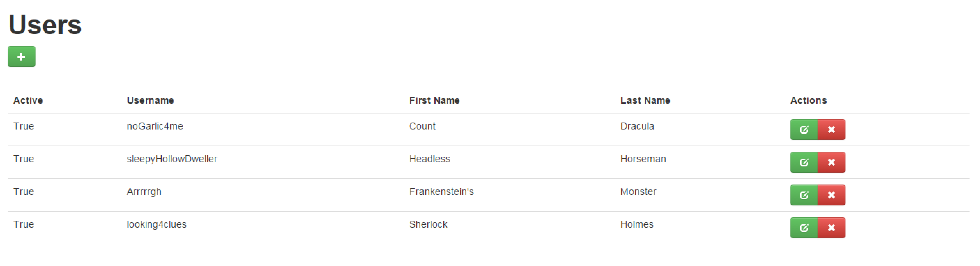The width and height of the screenshot is (980, 266).
Task: Click the First Name column header
Action: (x=434, y=100)
